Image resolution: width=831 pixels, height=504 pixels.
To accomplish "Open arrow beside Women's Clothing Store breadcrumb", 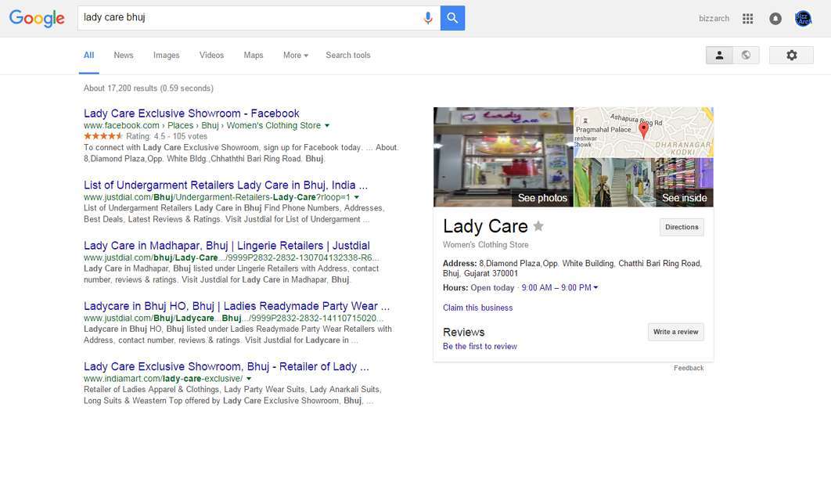I will click(x=327, y=125).
